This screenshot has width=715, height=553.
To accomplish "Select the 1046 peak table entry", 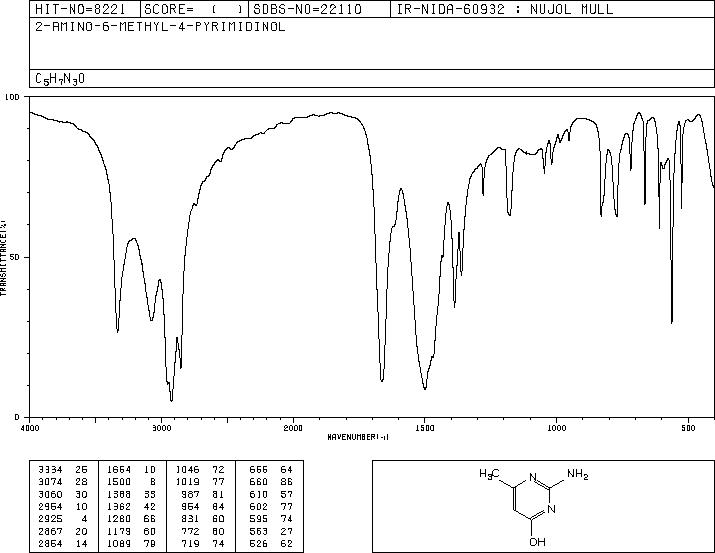I will [x=187, y=469].
